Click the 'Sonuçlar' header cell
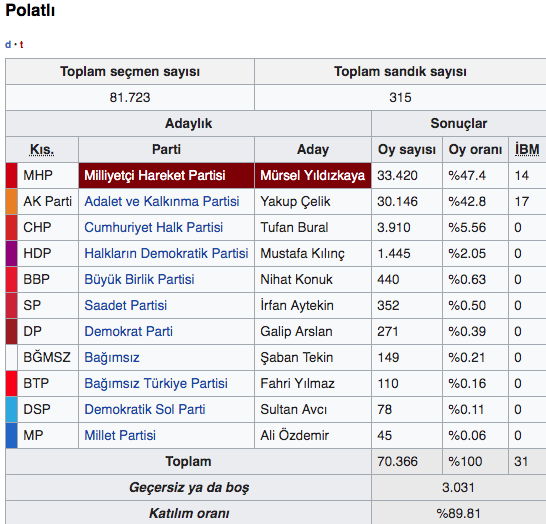This screenshot has width=546, height=524. (459, 124)
